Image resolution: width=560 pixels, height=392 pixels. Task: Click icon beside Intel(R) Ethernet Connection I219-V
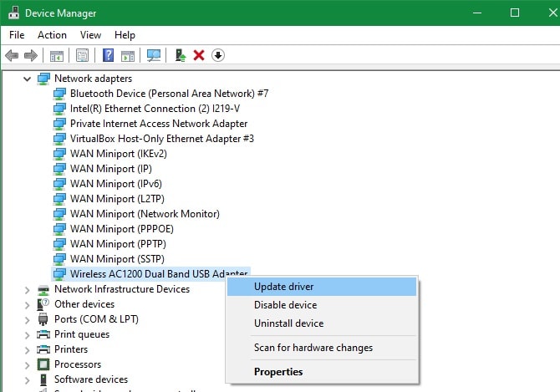(x=59, y=109)
